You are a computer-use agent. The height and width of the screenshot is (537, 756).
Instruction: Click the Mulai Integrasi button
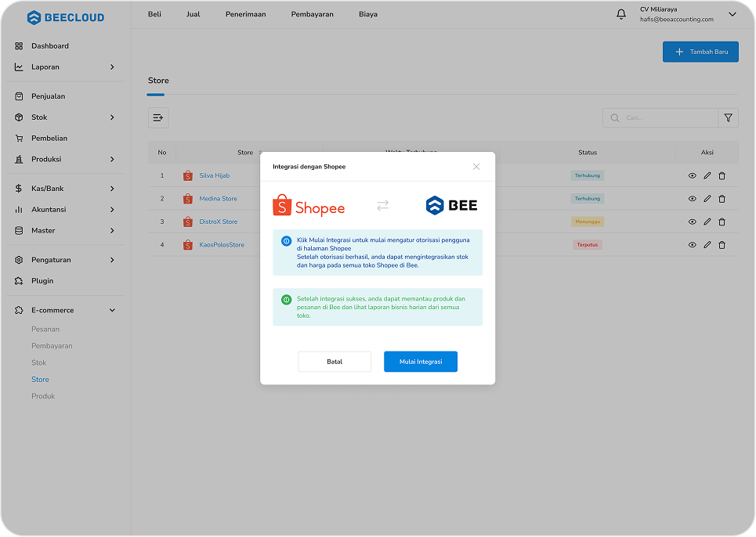421,361
